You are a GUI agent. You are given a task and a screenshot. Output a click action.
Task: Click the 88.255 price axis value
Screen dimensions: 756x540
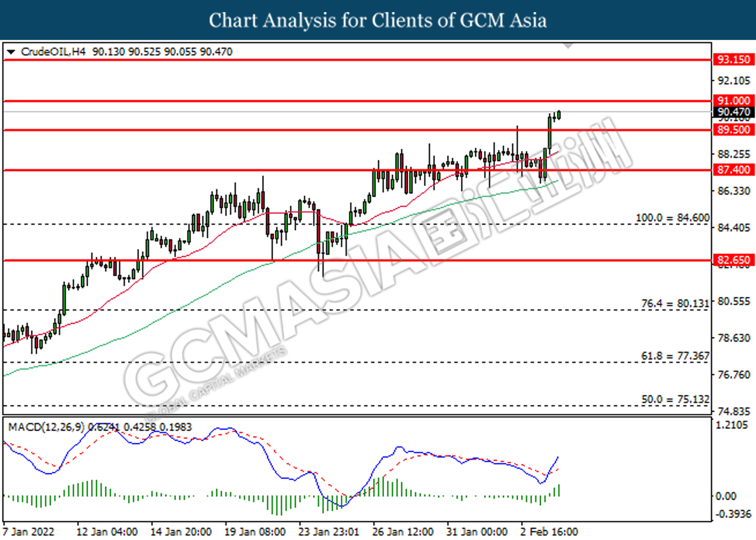(734, 154)
